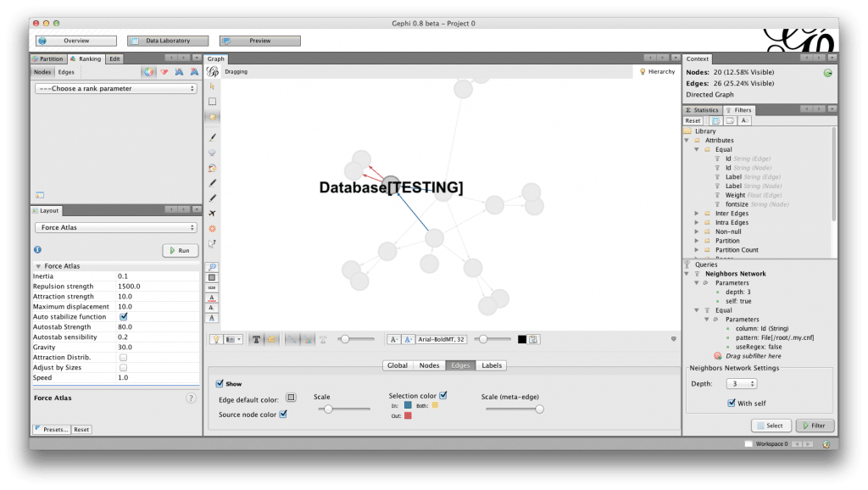This screenshot has height=490, width=868.
Task: Click the Hierarchy lightbulb icon
Action: coord(642,71)
